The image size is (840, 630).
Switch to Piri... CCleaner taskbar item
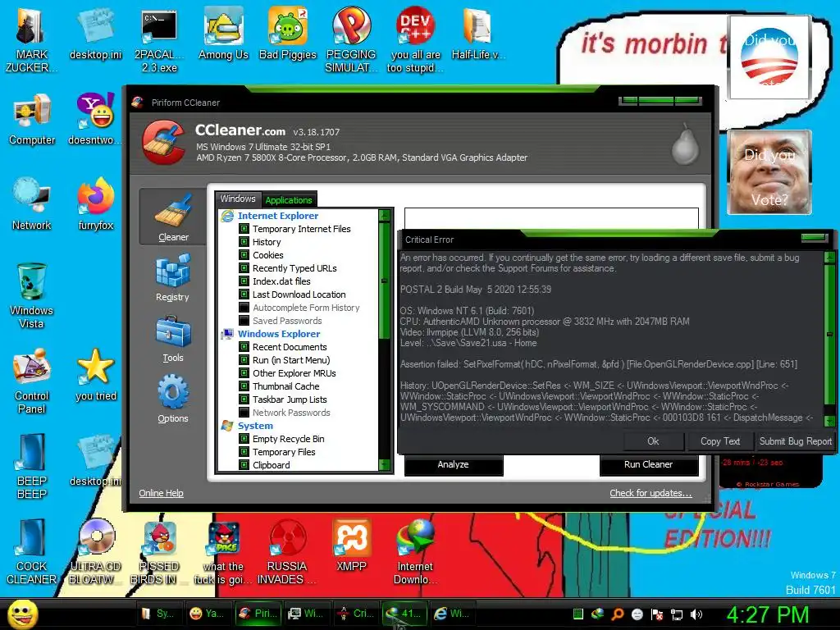258,614
